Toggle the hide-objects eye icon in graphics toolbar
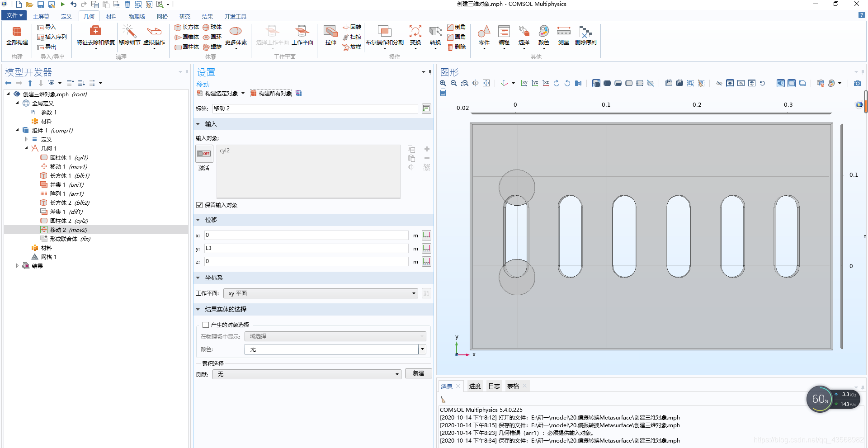Image resolution: width=868 pixels, height=448 pixels. (719, 83)
